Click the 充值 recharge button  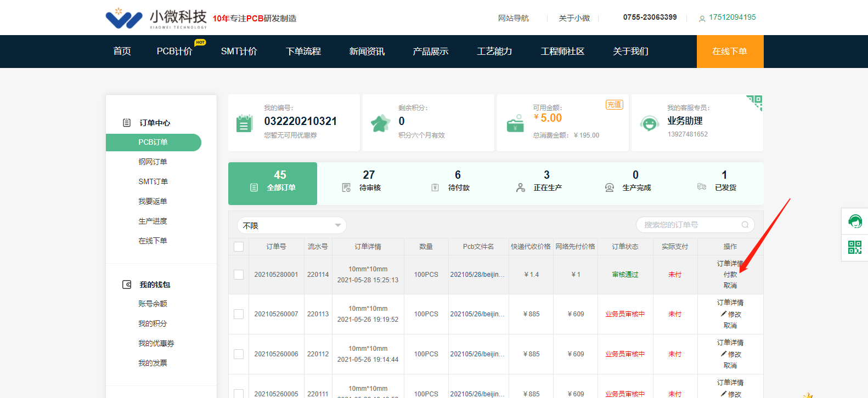click(x=615, y=105)
